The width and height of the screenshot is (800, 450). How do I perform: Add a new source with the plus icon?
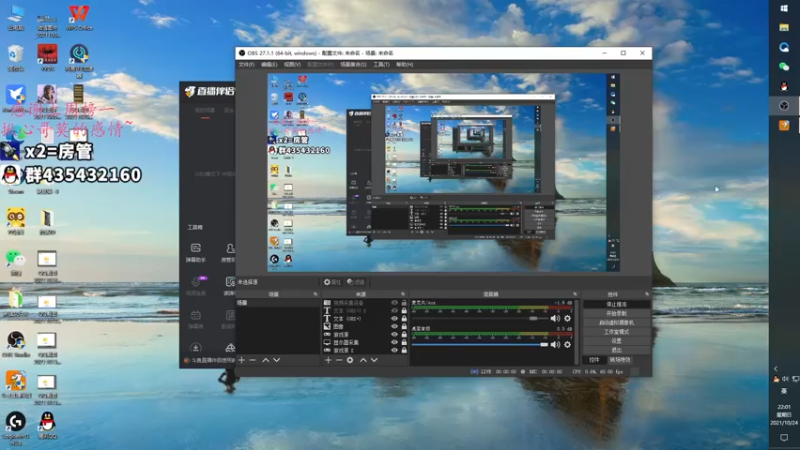(328, 360)
